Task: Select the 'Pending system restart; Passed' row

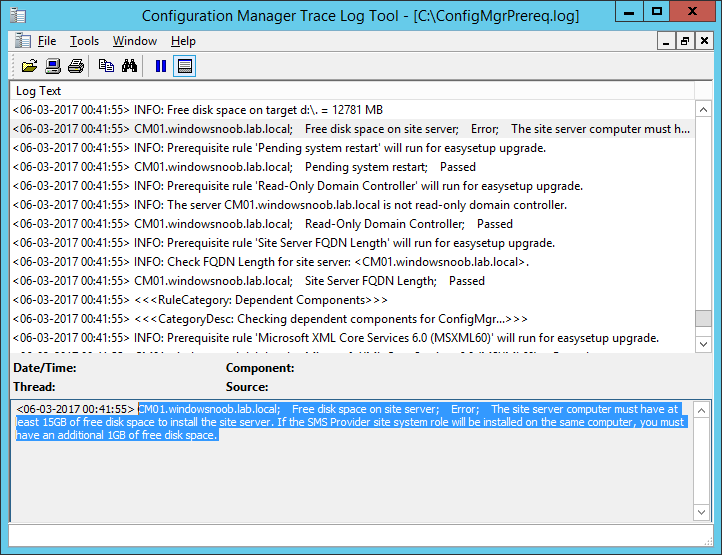Action: coord(352,167)
